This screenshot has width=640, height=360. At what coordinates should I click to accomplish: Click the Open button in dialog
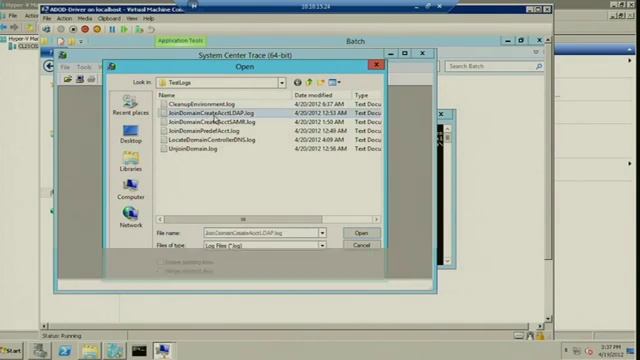(361, 233)
